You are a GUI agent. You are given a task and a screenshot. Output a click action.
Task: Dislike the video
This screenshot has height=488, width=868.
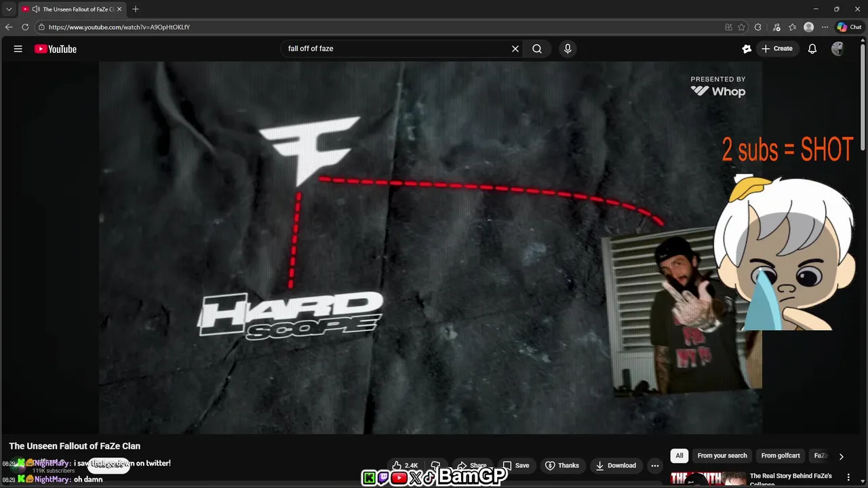click(x=435, y=466)
